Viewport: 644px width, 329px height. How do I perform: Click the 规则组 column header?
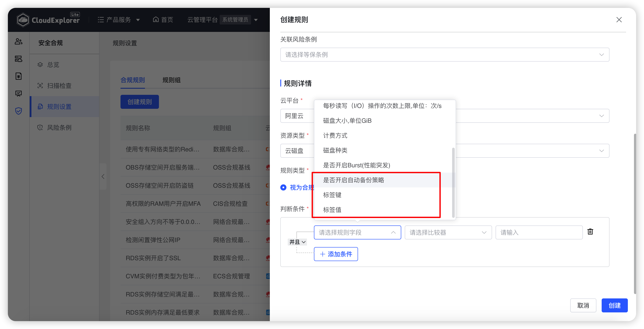[222, 128]
